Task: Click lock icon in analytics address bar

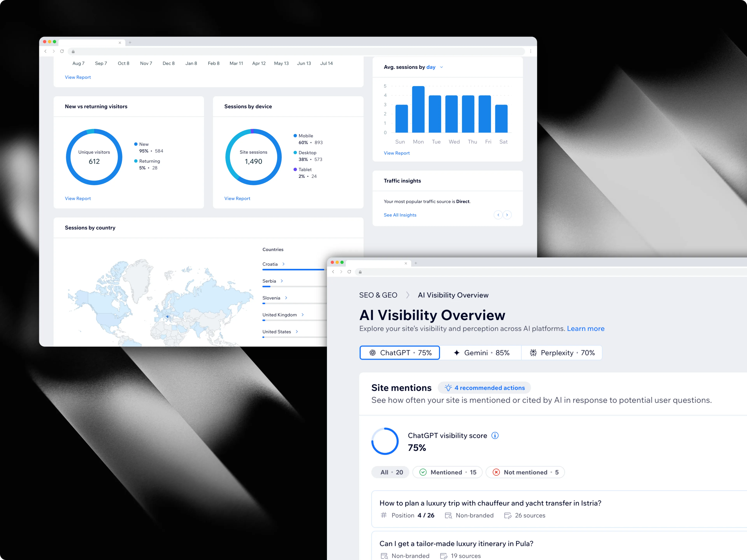Action: (73, 52)
